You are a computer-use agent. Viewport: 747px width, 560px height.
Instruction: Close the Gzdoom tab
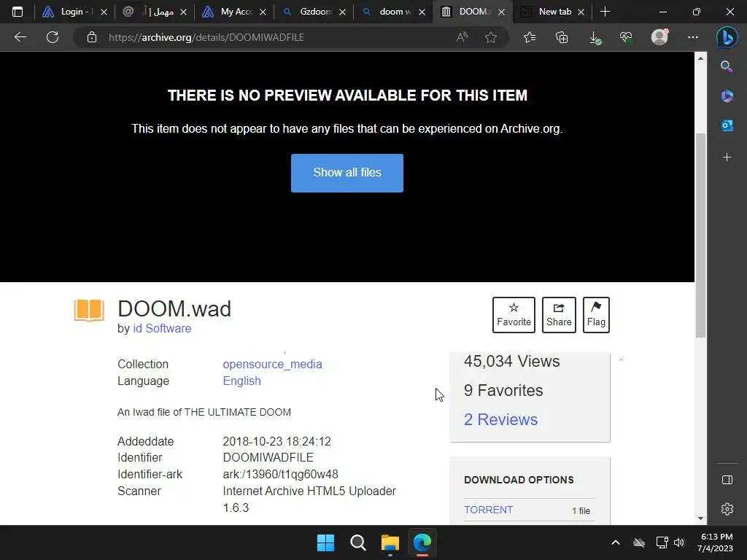click(342, 12)
